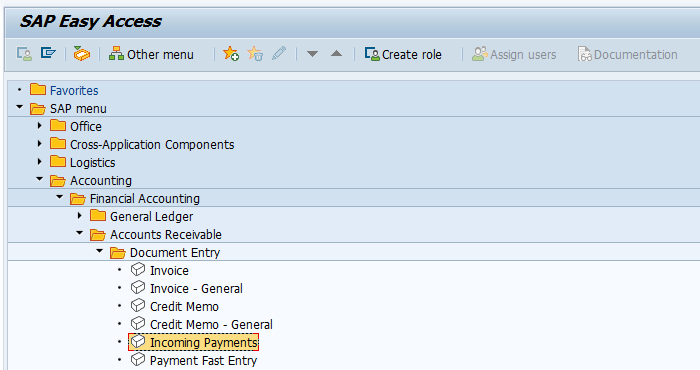Click the Accounting open folder icon
This screenshot has width=700, height=370.
[58, 180]
